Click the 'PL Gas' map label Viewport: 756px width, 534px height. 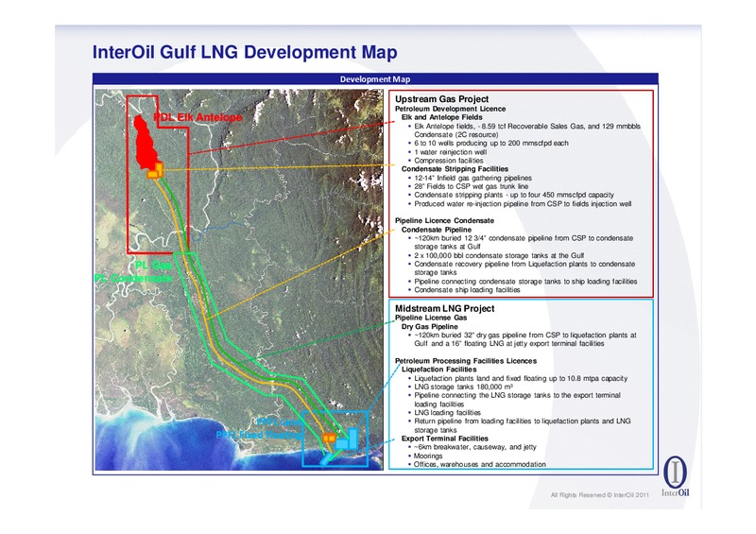coord(153,266)
